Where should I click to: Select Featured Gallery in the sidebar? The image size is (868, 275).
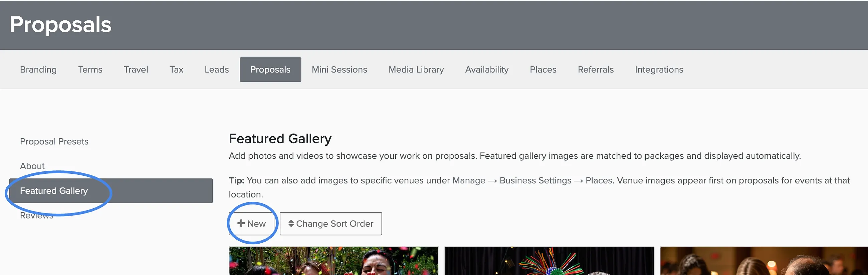pyautogui.click(x=111, y=191)
